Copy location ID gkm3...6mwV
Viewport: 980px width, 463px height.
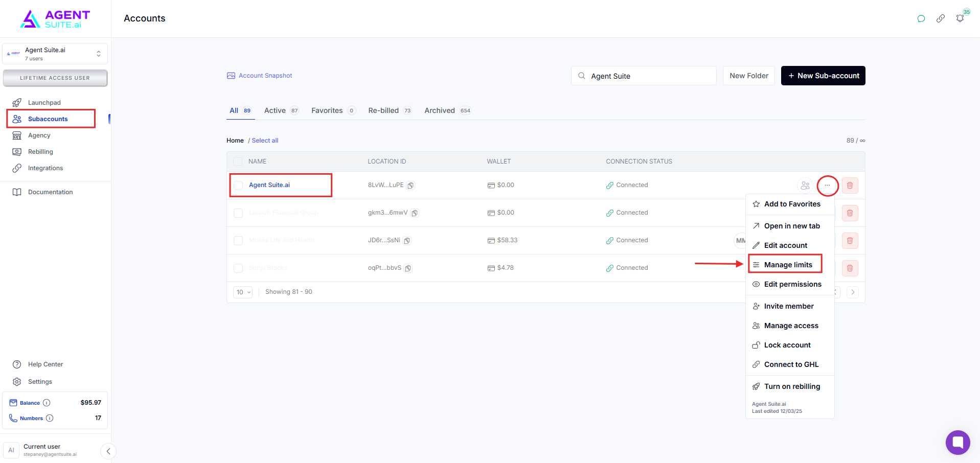[x=415, y=213]
